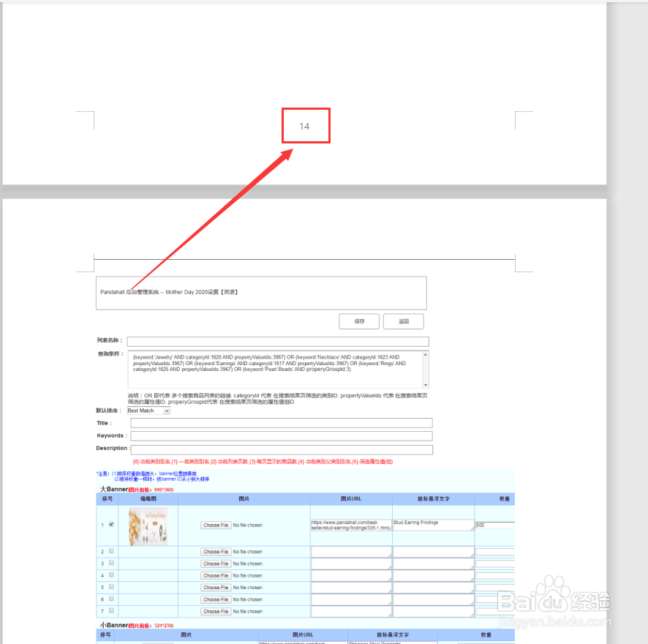
Task: Click the Stud Earring Findings hover text field
Action: tap(434, 525)
